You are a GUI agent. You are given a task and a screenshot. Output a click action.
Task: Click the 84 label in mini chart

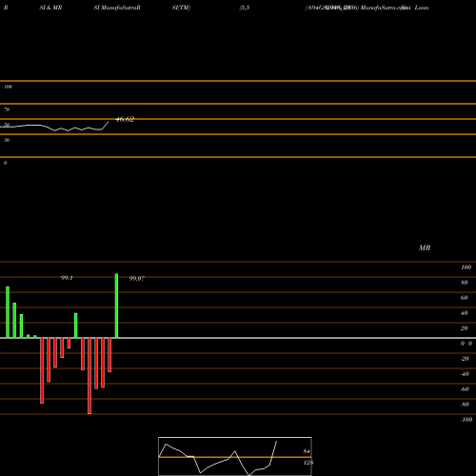(x=307, y=451)
